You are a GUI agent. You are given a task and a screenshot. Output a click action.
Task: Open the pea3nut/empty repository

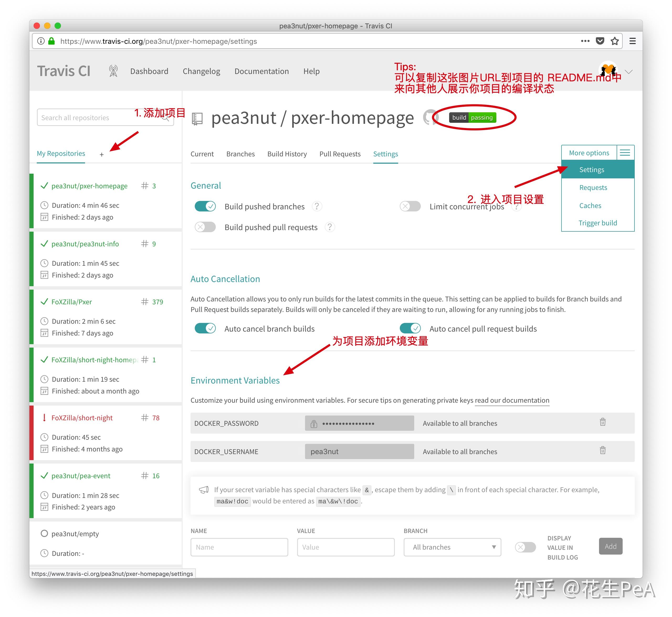(x=75, y=534)
